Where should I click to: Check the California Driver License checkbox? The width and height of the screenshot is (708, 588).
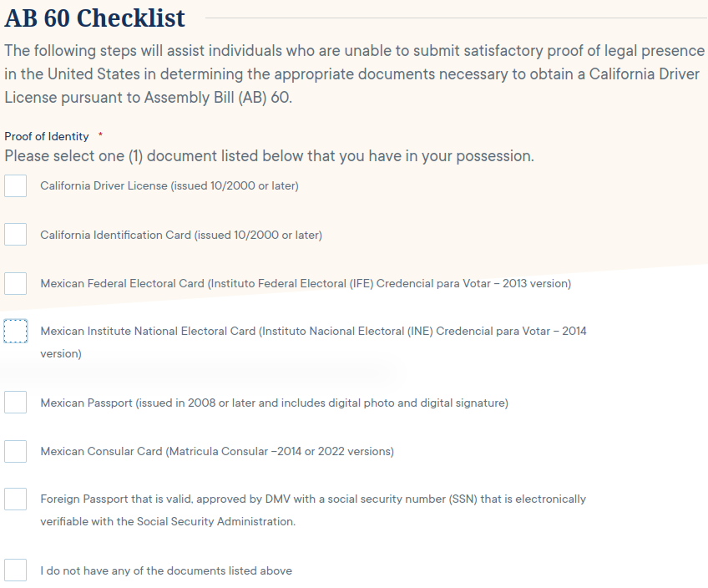point(16,185)
